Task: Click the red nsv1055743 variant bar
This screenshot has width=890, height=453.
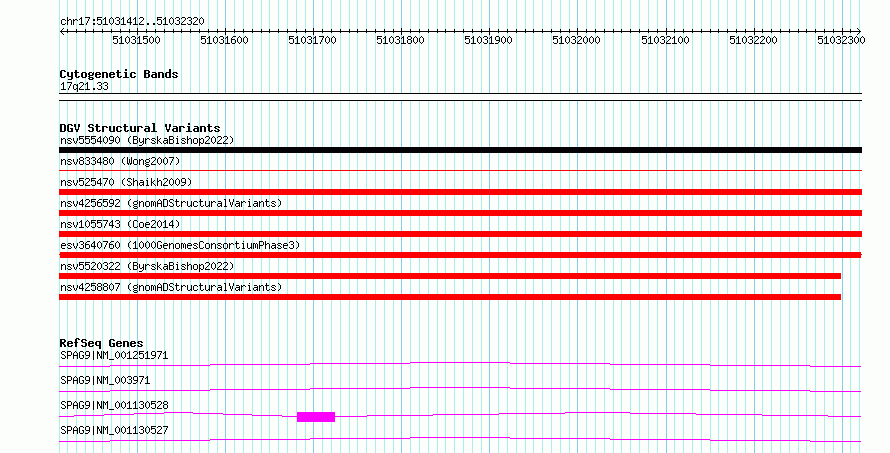Action: 460,234
